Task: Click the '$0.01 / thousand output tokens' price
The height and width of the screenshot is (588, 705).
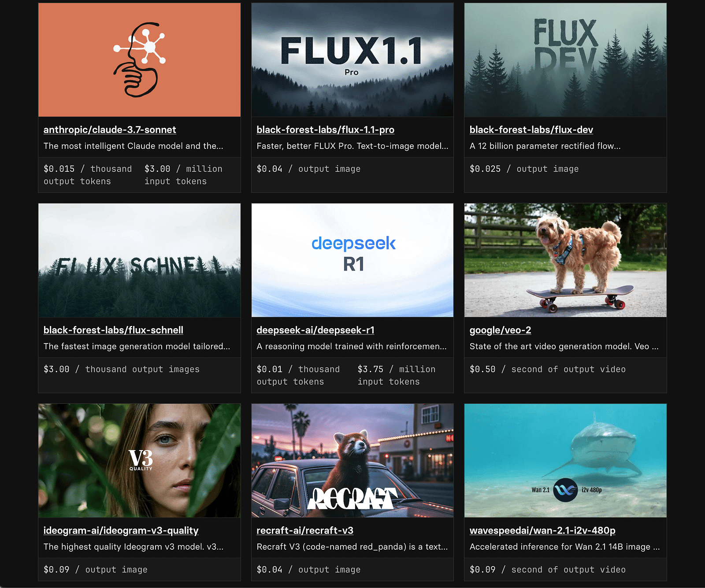Action: click(298, 375)
